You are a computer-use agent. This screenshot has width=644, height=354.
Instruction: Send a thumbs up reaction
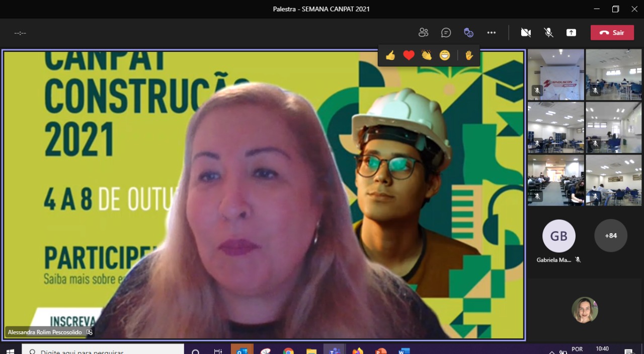[x=390, y=55]
